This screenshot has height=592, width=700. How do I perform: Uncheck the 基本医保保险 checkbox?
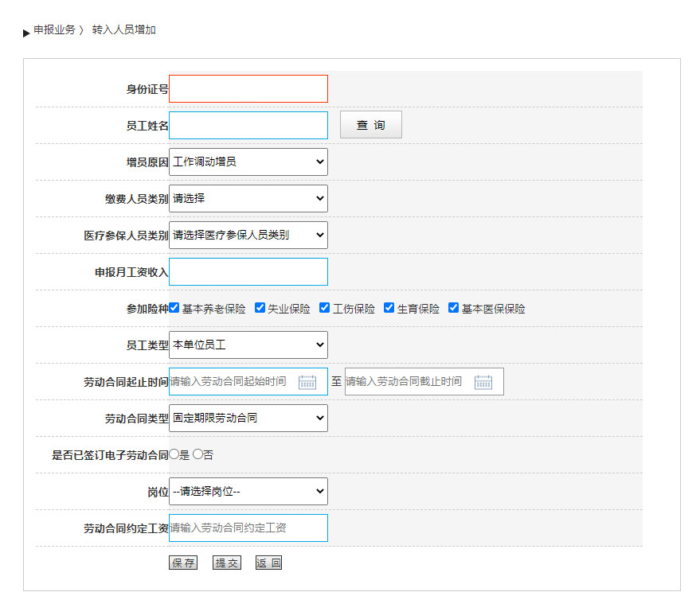[454, 308]
